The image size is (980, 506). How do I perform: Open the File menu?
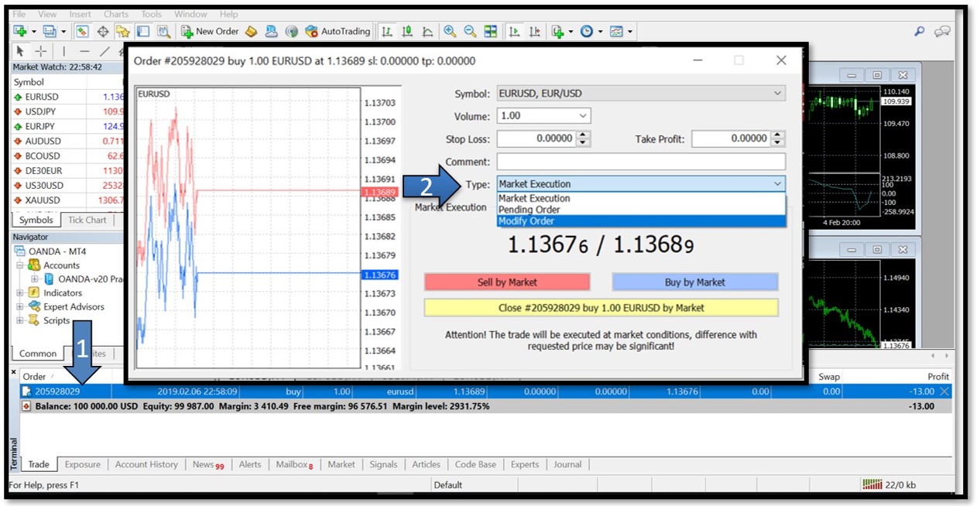(x=19, y=14)
